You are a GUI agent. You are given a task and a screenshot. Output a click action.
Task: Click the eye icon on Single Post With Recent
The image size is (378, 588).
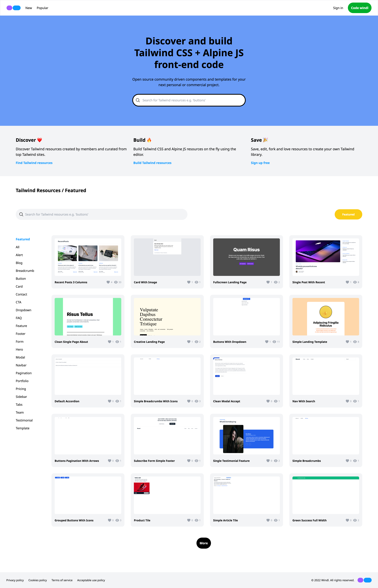tap(355, 282)
